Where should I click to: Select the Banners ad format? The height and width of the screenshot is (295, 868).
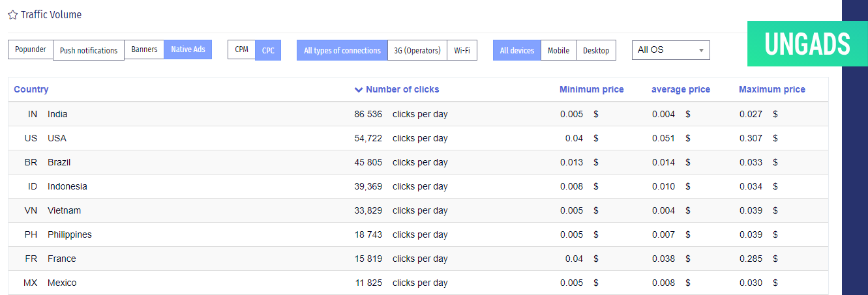coord(144,49)
